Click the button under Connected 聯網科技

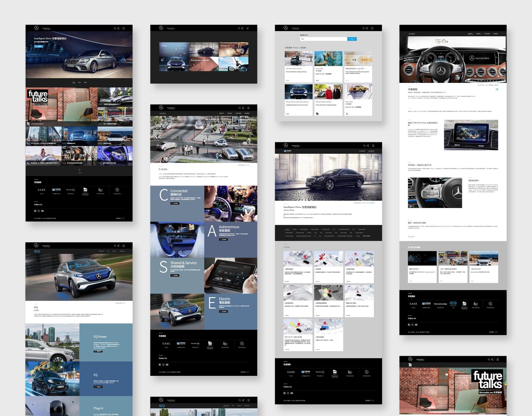[x=175, y=203]
